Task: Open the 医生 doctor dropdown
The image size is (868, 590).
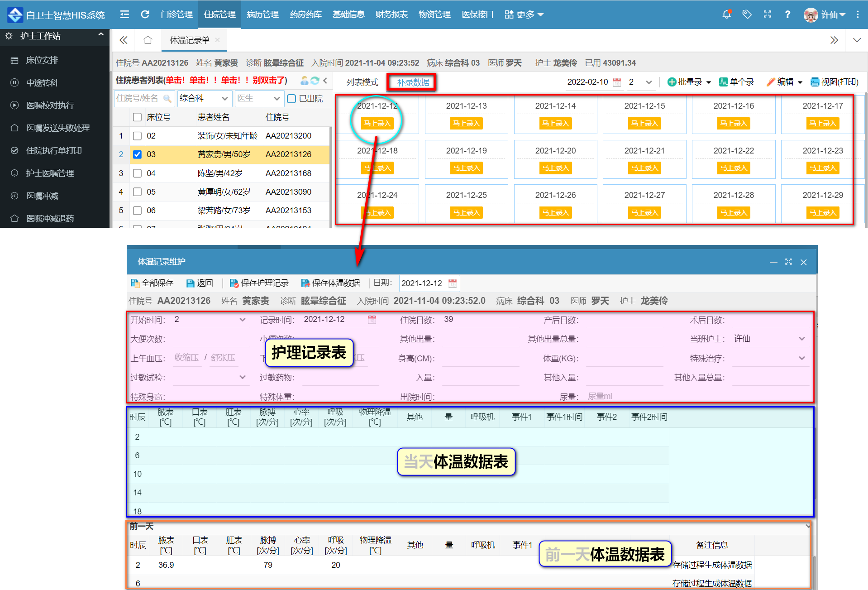Action: click(259, 99)
